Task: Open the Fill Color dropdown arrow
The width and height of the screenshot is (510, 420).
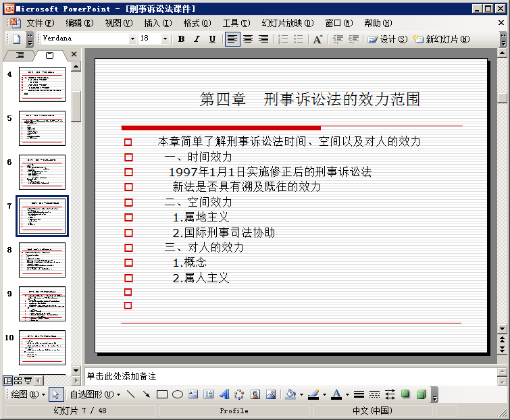Action: (x=301, y=395)
